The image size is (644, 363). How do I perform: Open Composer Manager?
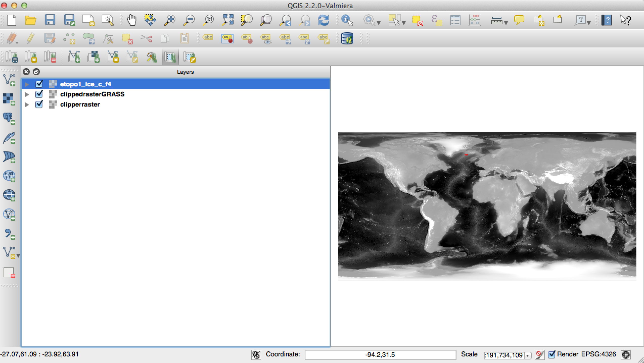coord(108,20)
